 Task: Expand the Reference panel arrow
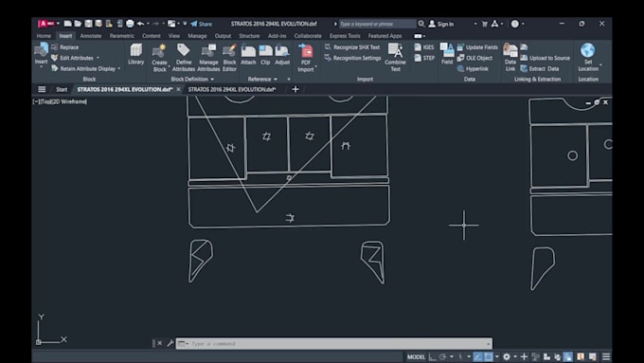pyautogui.click(x=276, y=79)
